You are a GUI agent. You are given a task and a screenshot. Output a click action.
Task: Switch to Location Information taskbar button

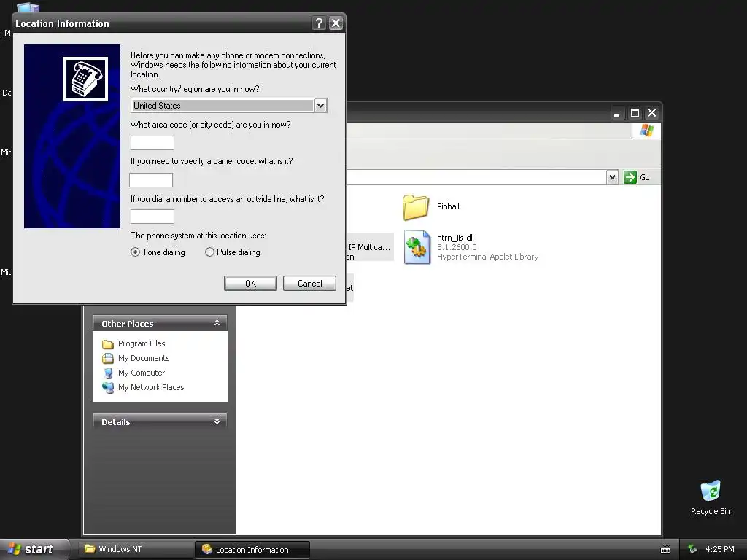click(252, 550)
